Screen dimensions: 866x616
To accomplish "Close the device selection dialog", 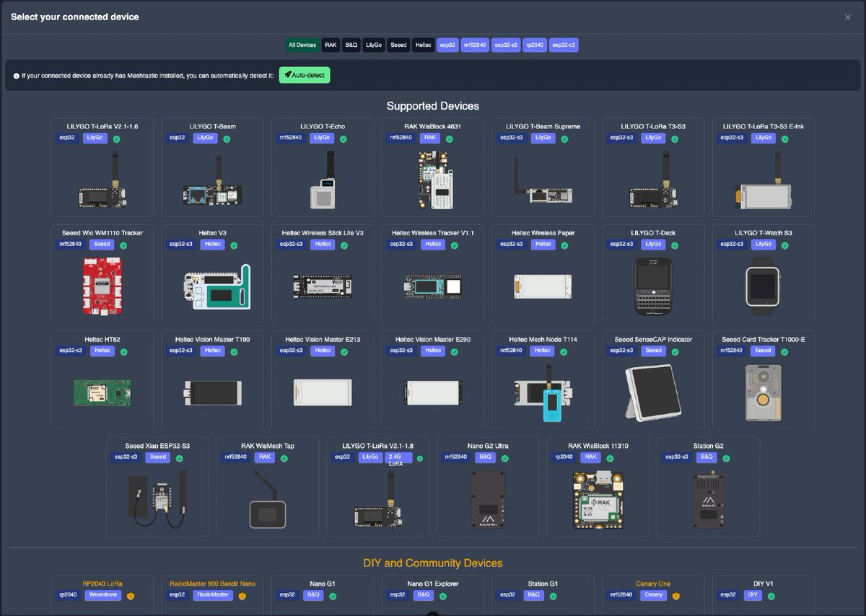I will coord(848,17).
